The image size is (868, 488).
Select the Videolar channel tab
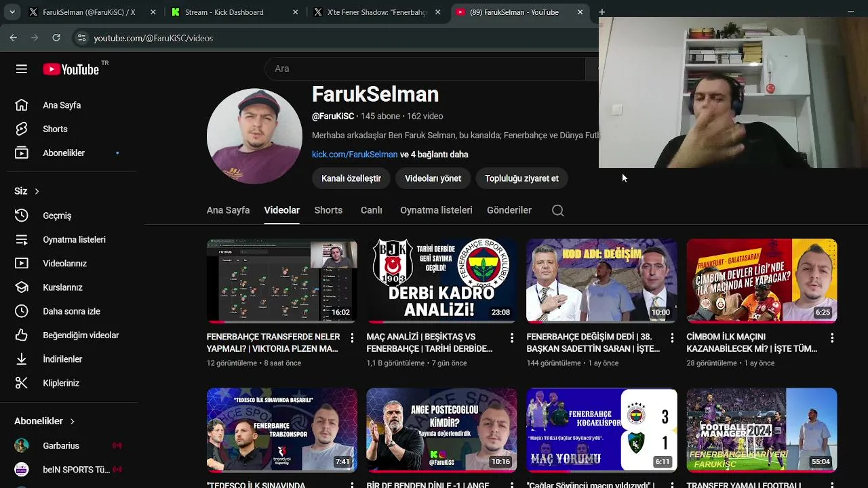pos(282,210)
